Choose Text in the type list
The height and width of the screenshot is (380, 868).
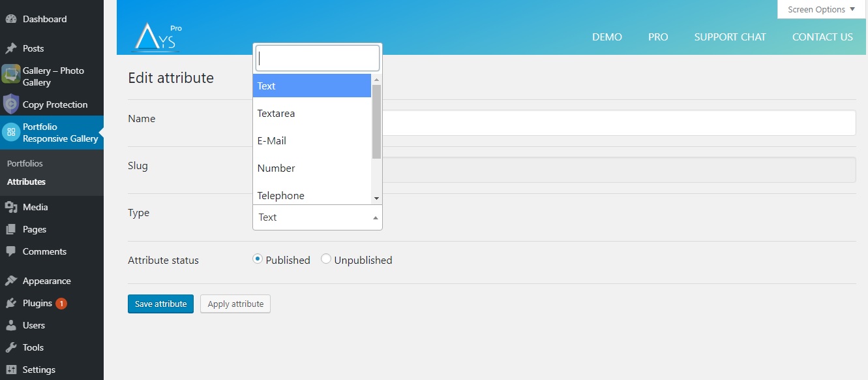(x=312, y=86)
